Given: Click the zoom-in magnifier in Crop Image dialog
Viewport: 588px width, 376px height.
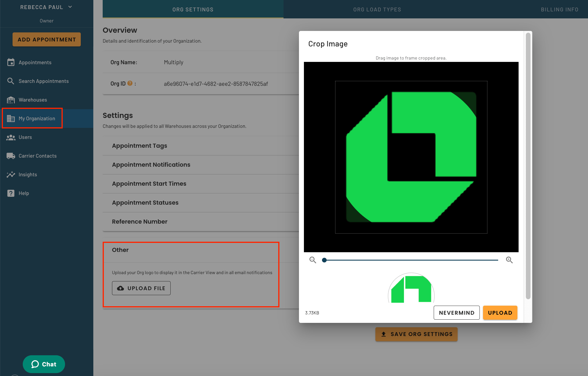Looking at the screenshot, I should click(509, 260).
